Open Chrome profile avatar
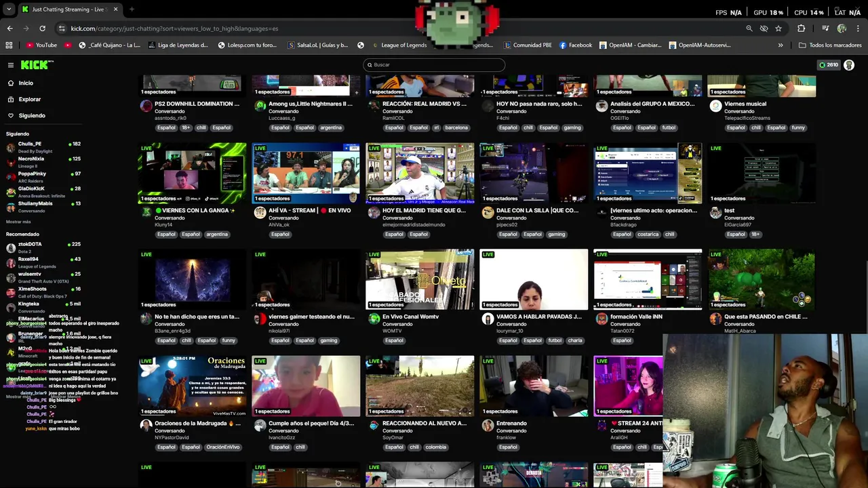868x488 pixels. tap(842, 28)
